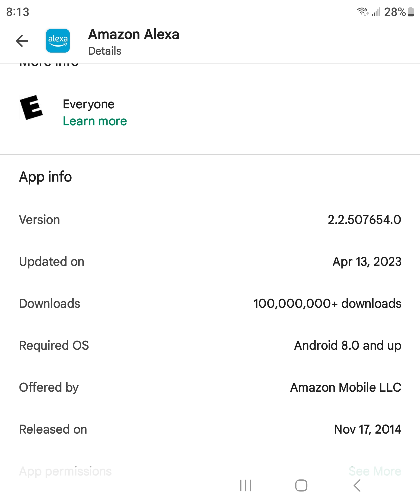The width and height of the screenshot is (420, 504).
Task: Tap the 100,000,000+ downloads value
Action: 327,304
